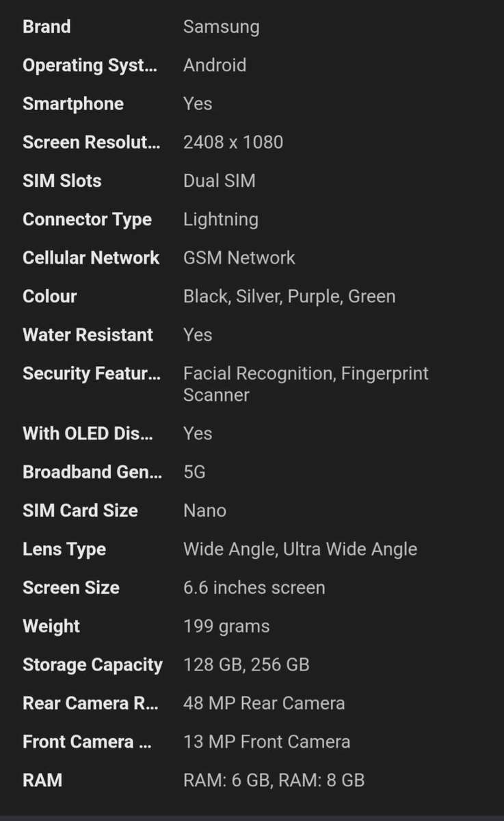Select the Samsung brand value
The width and height of the screenshot is (504, 821).
point(221,27)
